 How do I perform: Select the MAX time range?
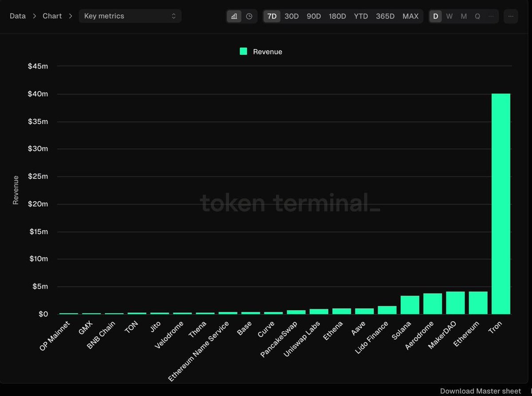411,16
